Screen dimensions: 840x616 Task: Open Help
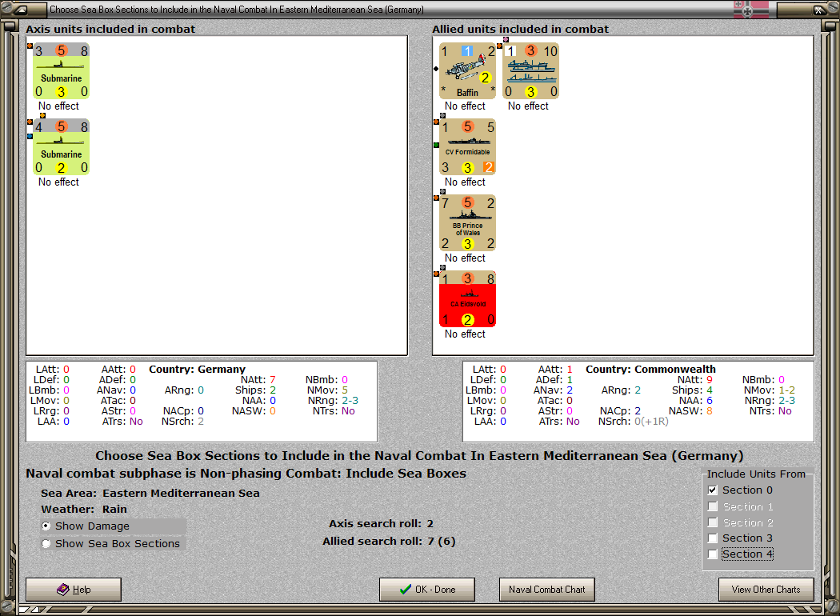pos(74,590)
